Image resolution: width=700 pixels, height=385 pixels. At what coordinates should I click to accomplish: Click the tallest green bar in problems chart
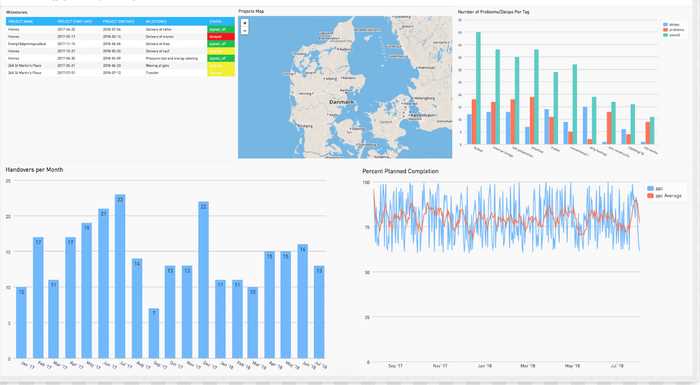coord(478,88)
